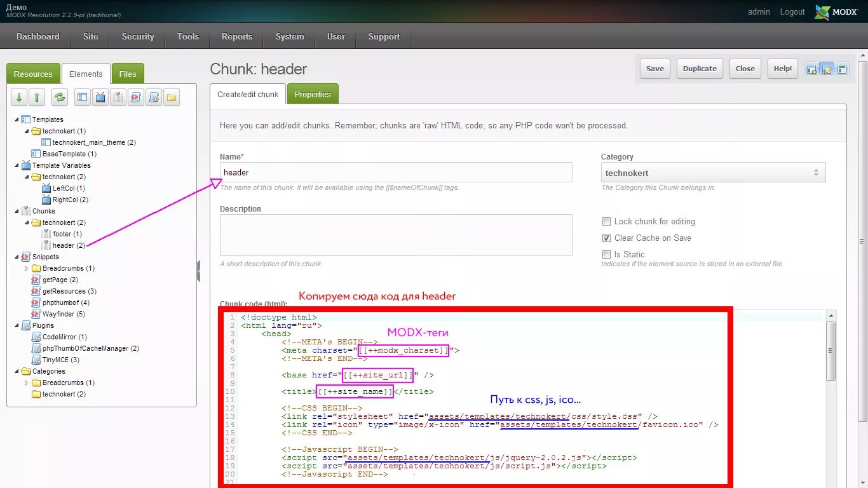Open the Tools menu
This screenshot has width=868, height=488.
188,37
